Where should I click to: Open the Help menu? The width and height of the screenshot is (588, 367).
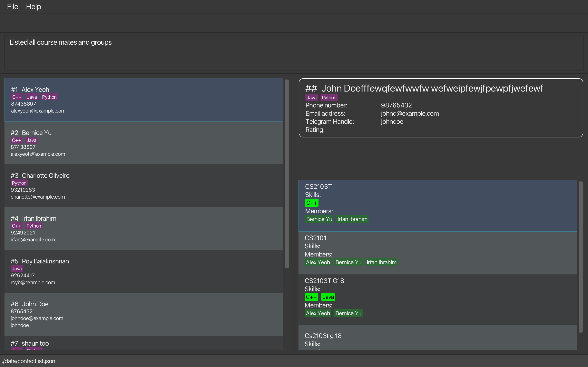(33, 7)
